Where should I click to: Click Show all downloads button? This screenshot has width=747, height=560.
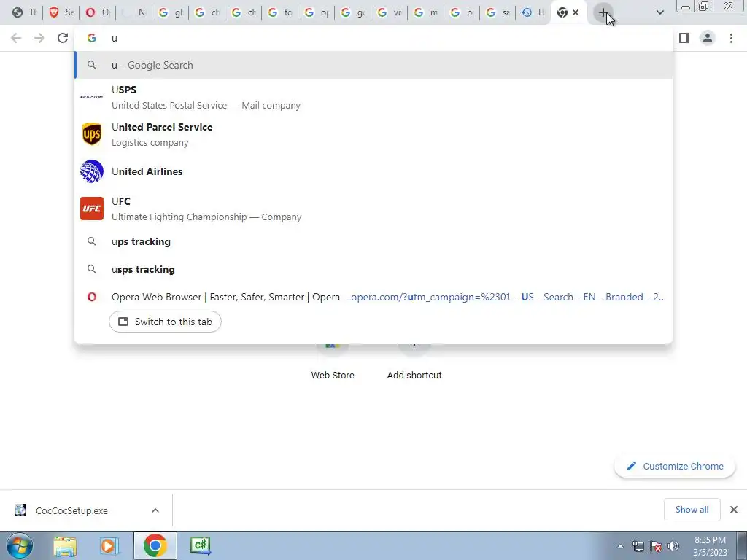[692, 510]
